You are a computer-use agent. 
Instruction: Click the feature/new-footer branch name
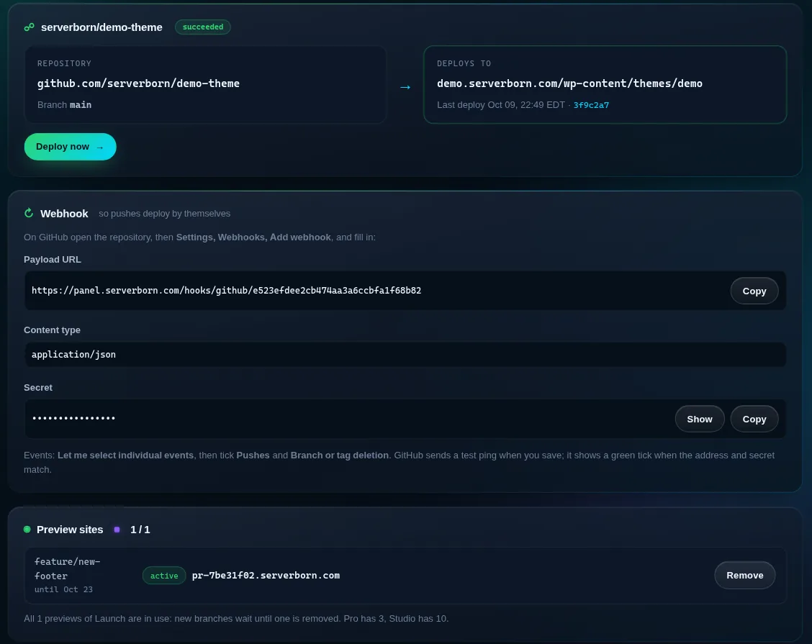click(68, 568)
